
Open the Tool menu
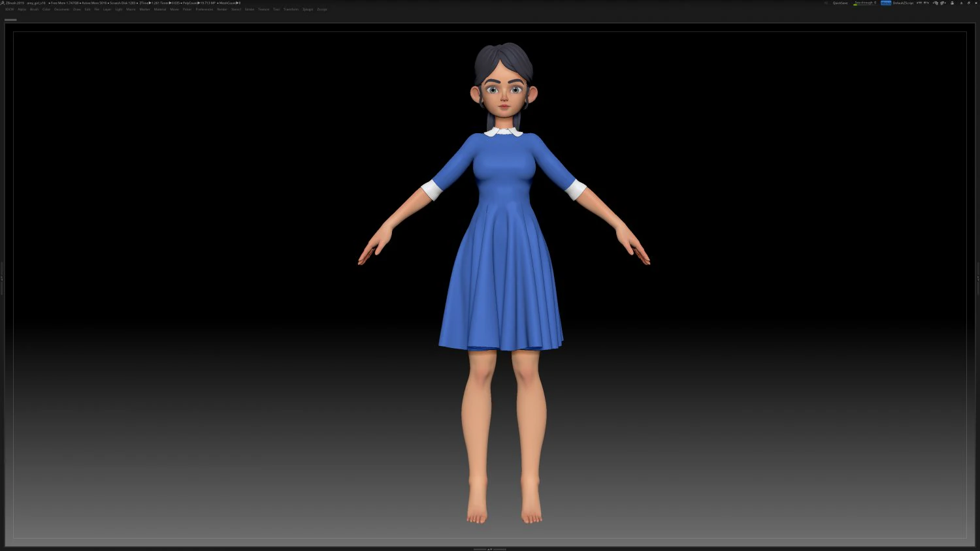click(276, 9)
